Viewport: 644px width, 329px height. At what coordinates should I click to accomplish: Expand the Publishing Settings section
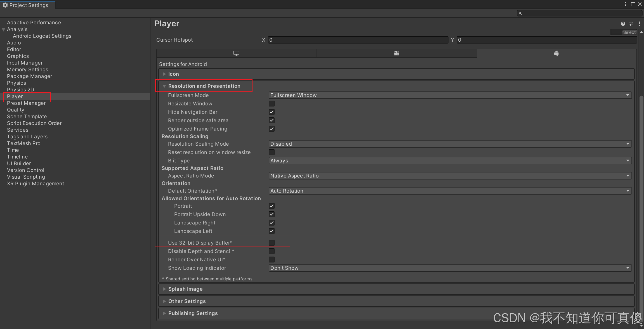tap(193, 313)
